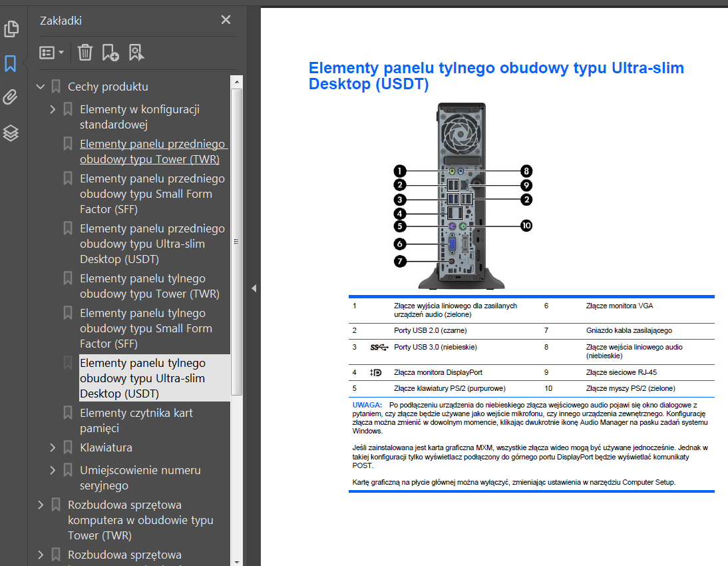Expand Elementy w konfiguracji standardowej bookmark
Image resolution: width=728 pixels, height=566 pixels.
(53, 109)
